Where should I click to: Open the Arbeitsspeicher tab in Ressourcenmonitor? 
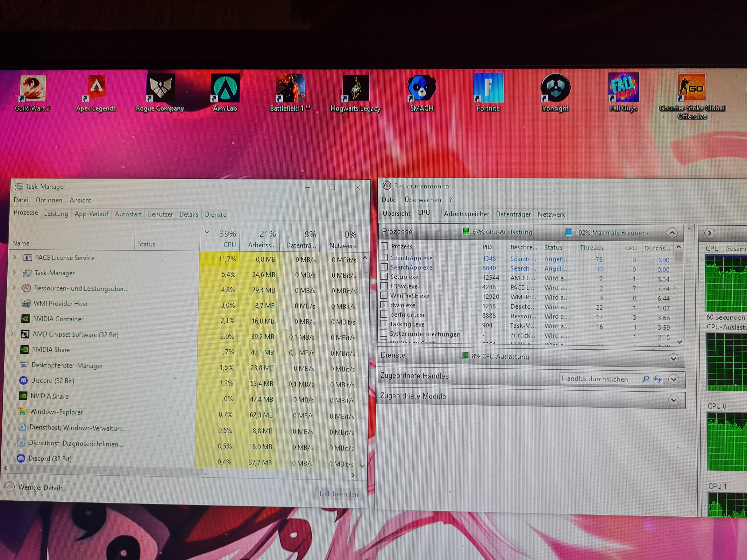click(466, 214)
